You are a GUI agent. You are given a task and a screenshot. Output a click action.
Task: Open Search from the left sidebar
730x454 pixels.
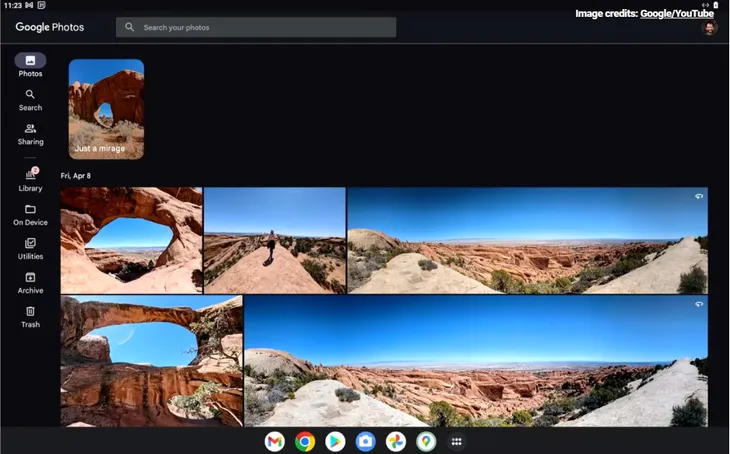point(30,100)
